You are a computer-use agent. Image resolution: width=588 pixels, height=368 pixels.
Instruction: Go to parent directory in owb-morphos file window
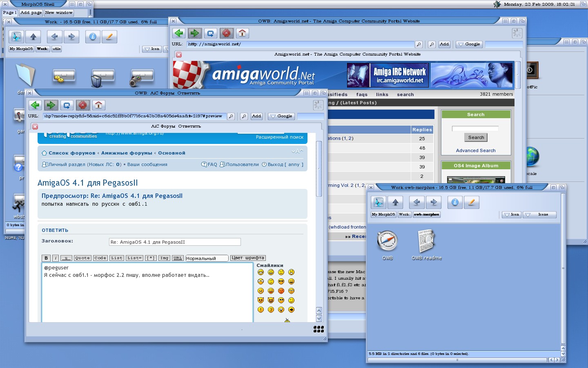click(395, 202)
